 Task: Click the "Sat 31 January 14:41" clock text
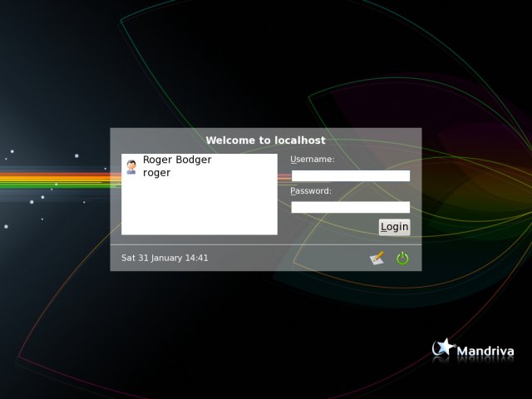pyautogui.click(x=165, y=258)
